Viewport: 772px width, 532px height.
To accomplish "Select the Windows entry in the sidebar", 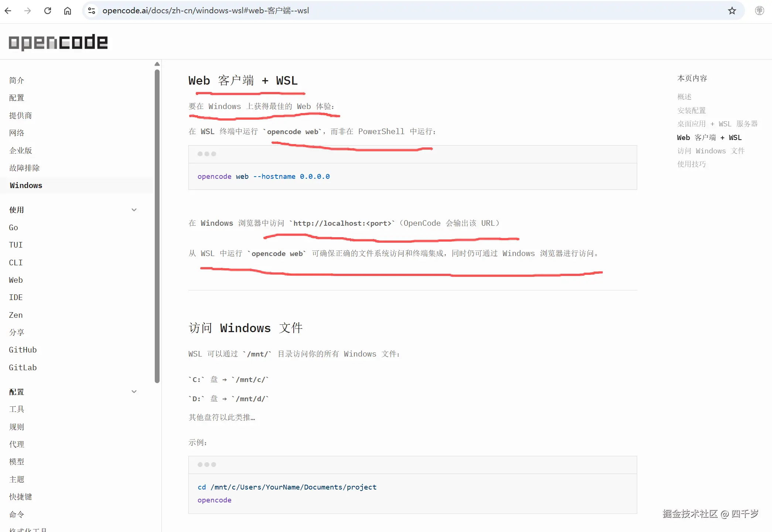I will click(26, 185).
